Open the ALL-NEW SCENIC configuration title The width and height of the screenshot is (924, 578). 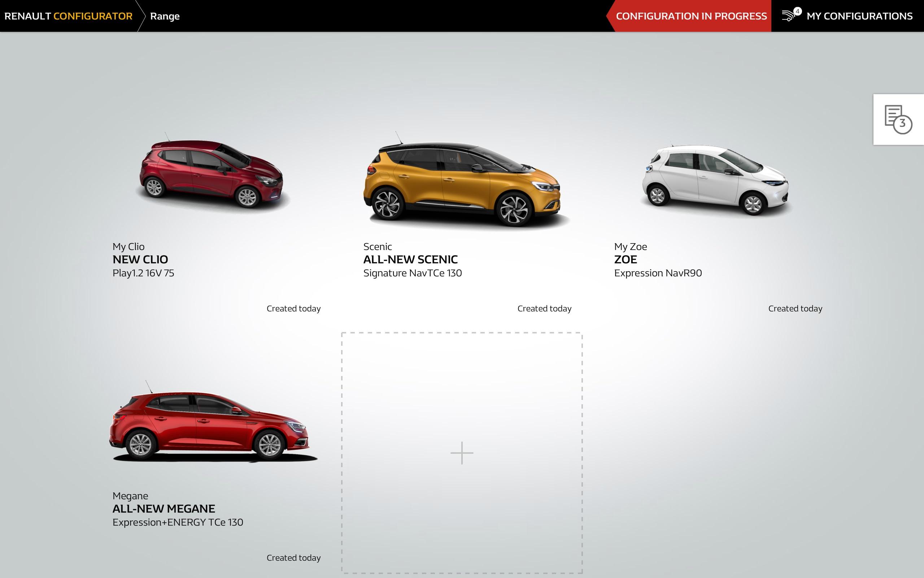[x=410, y=260]
